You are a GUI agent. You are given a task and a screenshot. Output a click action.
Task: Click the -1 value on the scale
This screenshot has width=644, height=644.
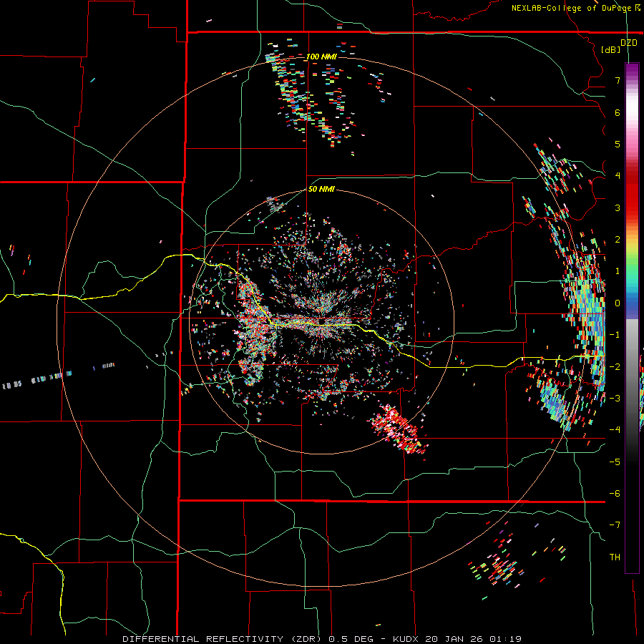pyautogui.click(x=615, y=335)
